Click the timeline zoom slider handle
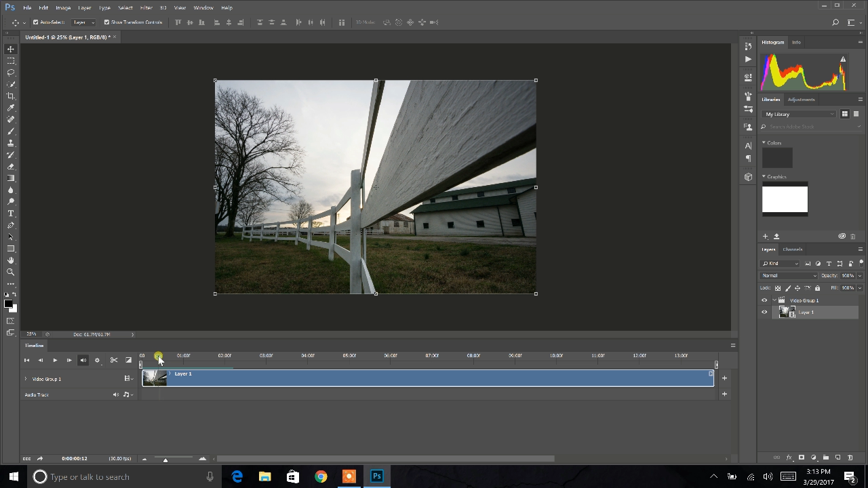The image size is (868, 488). (165, 460)
